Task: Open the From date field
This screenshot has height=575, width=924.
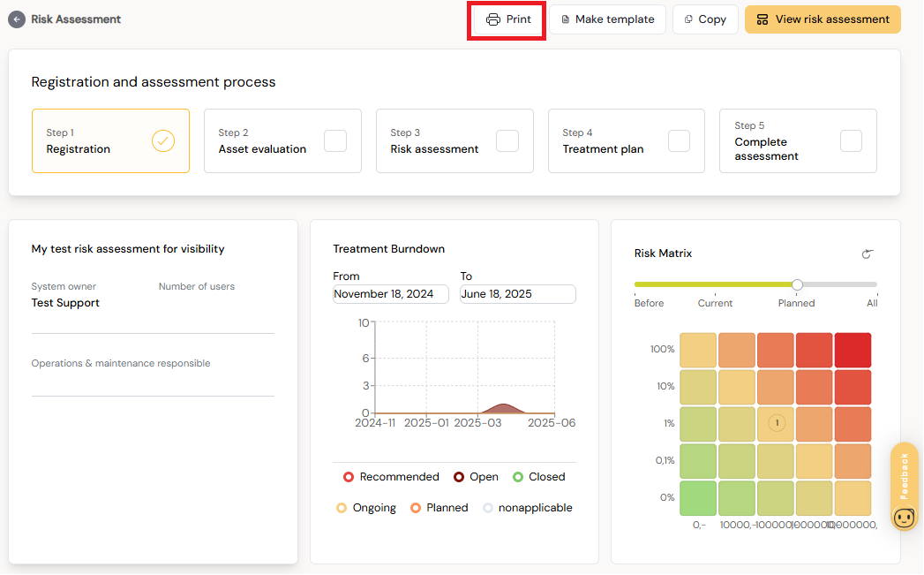Action: [x=391, y=294]
